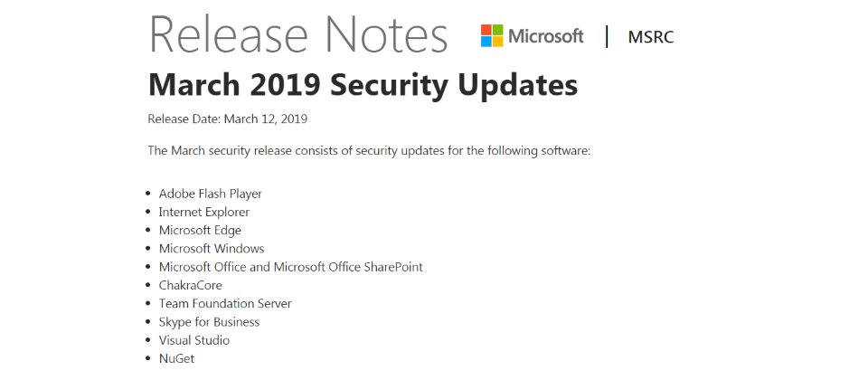Click the Release Notes page heading
This screenshot has width=868, height=380.
[x=298, y=36]
